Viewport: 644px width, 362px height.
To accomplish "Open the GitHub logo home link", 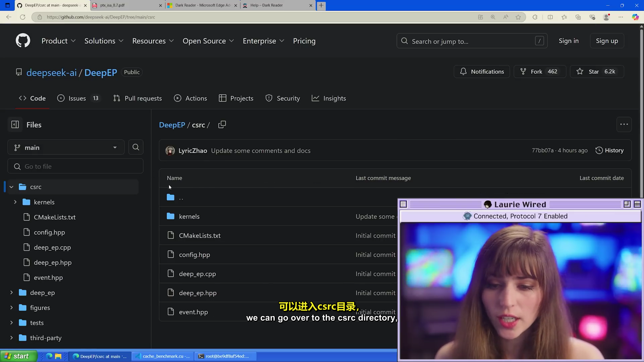I will pyautogui.click(x=23, y=41).
